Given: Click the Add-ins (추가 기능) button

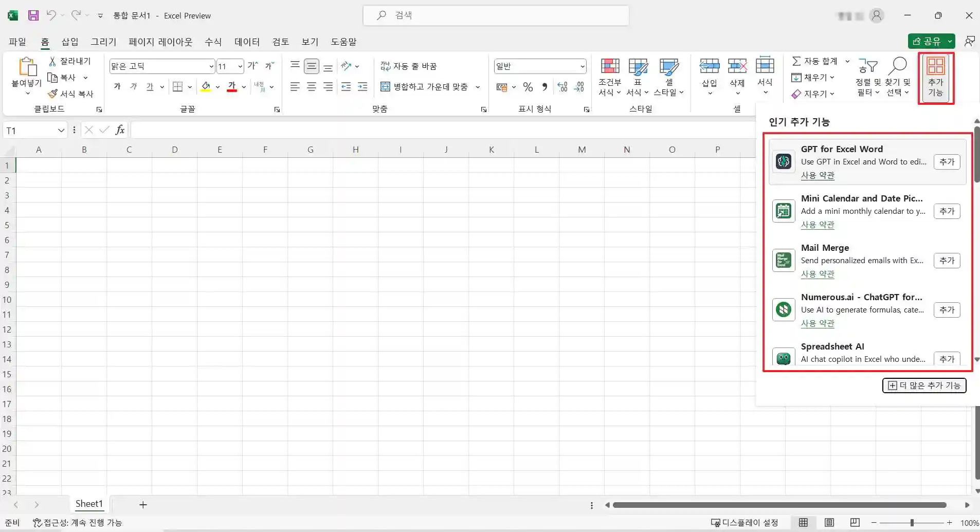Looking at the screenshot, I should 936,78.
